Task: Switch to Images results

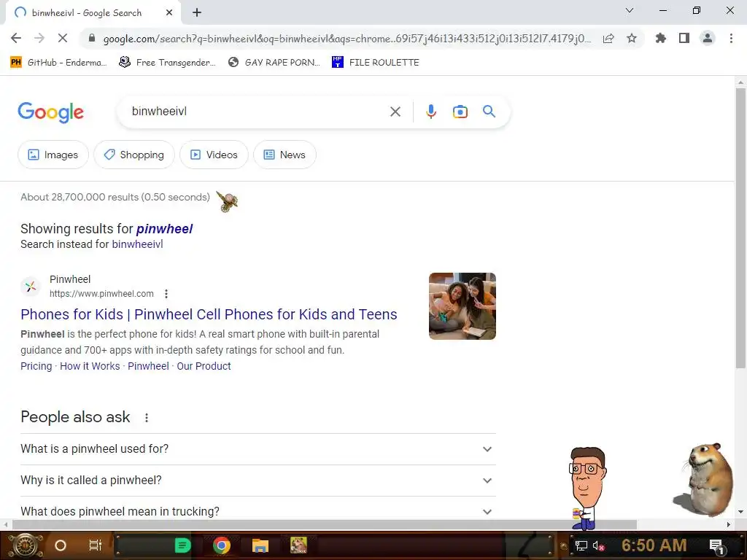Action: (x=53, y=155)
